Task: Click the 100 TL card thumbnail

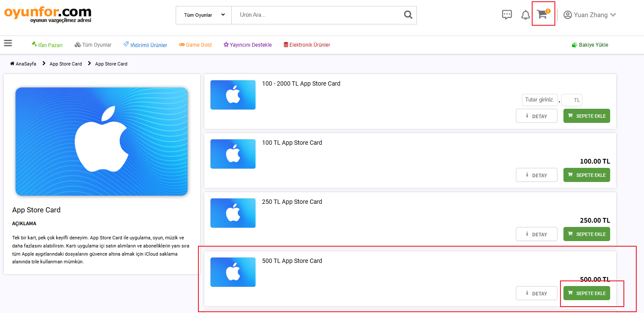Action: click(233, 154)
